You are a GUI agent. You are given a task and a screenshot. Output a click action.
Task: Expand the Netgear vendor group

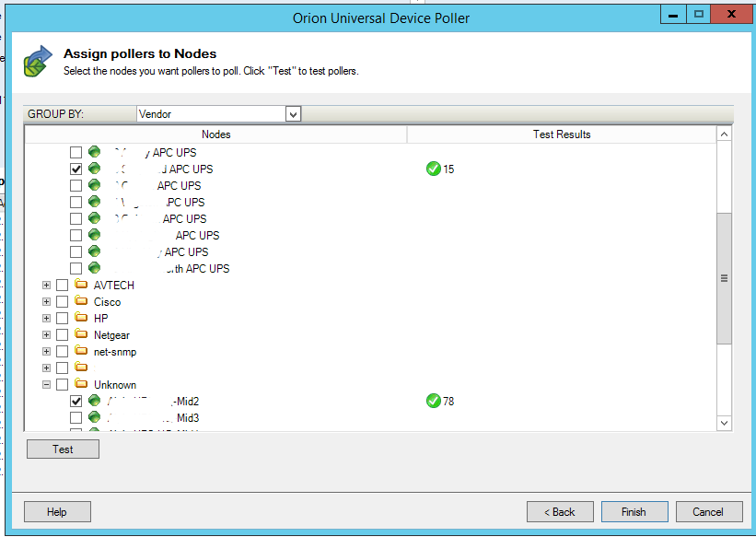pos(46,335)
